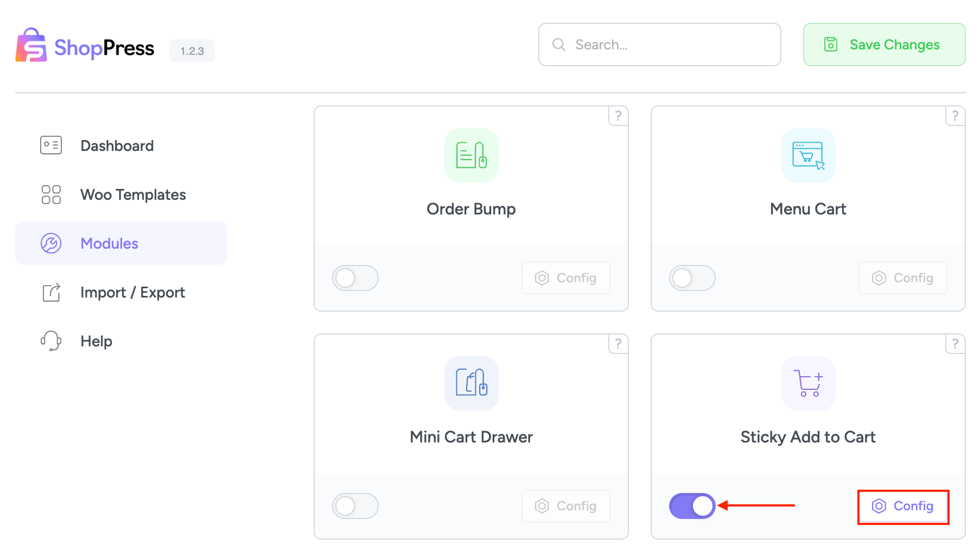Select the Dashboard sidebar icon
Viewport: 980px width, 557px height.
(x=50, y=145)
